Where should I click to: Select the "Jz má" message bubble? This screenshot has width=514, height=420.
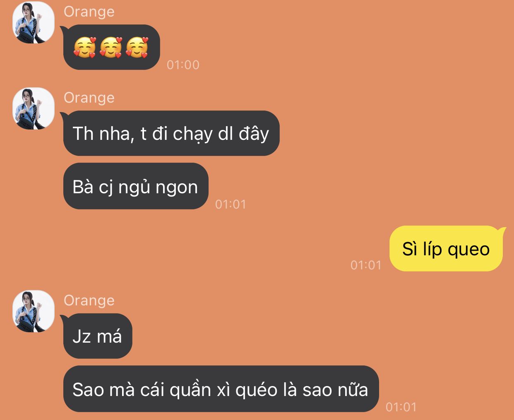(x=98, y=336)
